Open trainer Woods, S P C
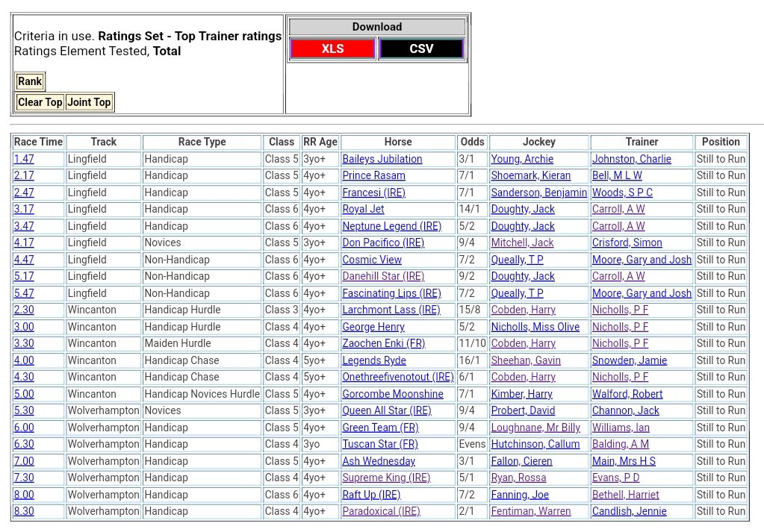The image size is (764, 532). (622, 193)
